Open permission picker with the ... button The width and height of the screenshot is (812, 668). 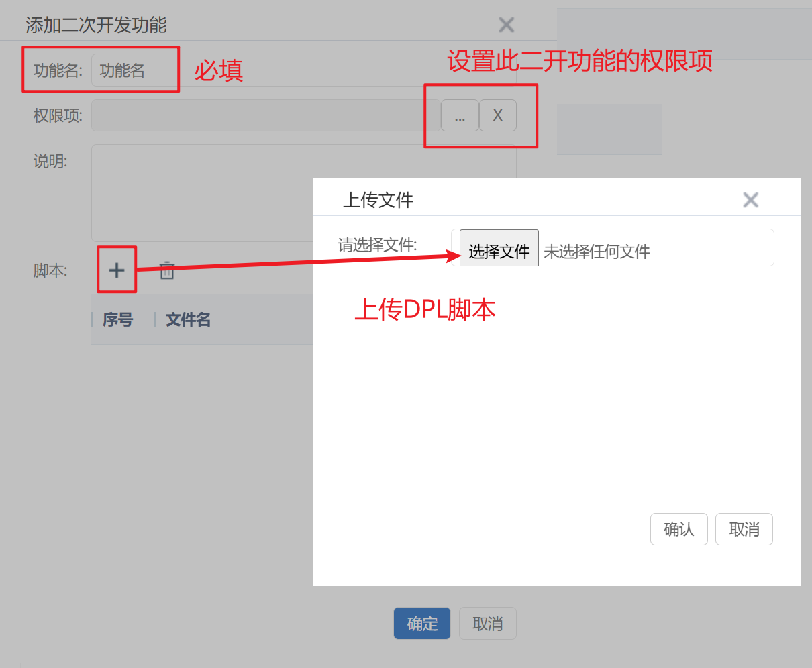[460, 115]
